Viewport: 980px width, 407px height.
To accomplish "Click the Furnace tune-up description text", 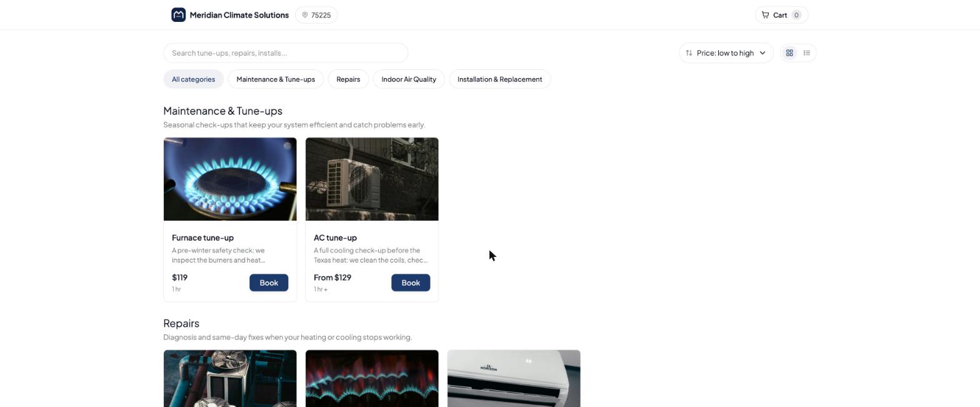I will (x=219, y=255).
